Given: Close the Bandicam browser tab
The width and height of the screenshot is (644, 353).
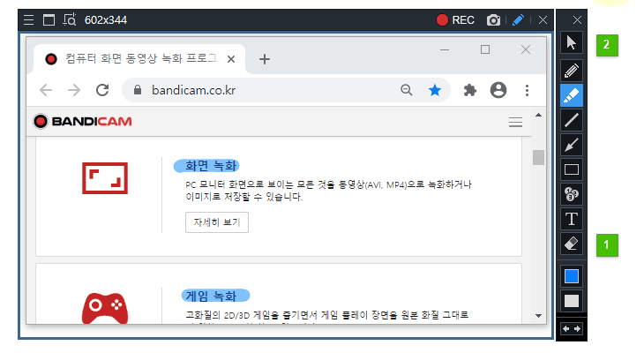Looking at the screenshot, I should (231, 60).
